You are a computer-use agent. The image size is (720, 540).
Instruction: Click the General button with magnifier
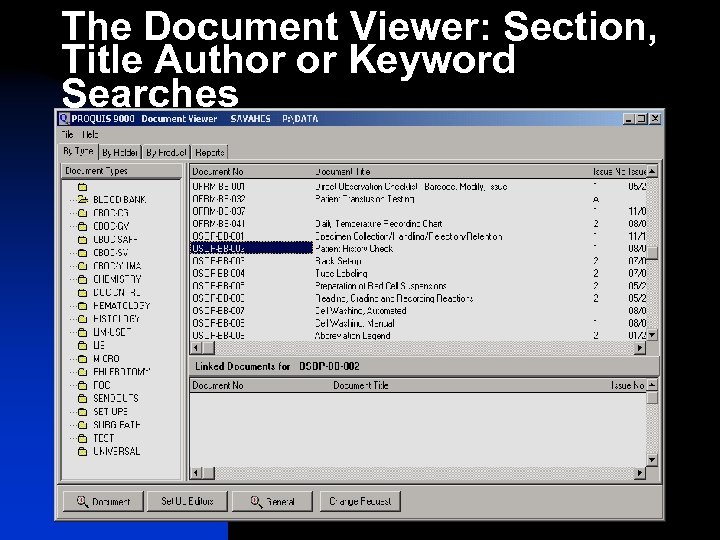coord(272,501)
